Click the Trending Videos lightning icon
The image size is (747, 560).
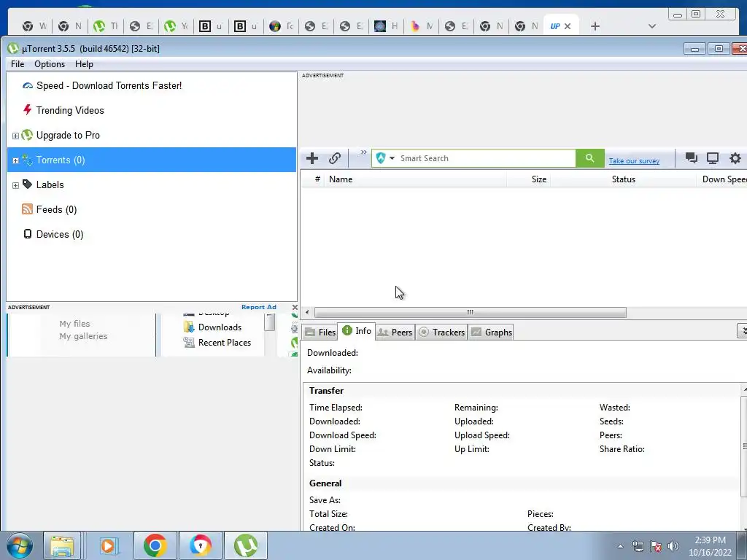pyautogui.click(x=28, y=110)
